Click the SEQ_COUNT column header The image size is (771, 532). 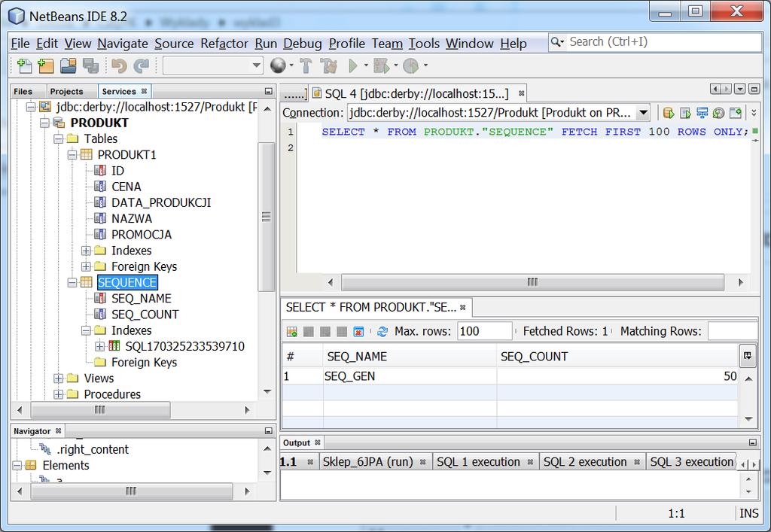click(x=617, y=357)
